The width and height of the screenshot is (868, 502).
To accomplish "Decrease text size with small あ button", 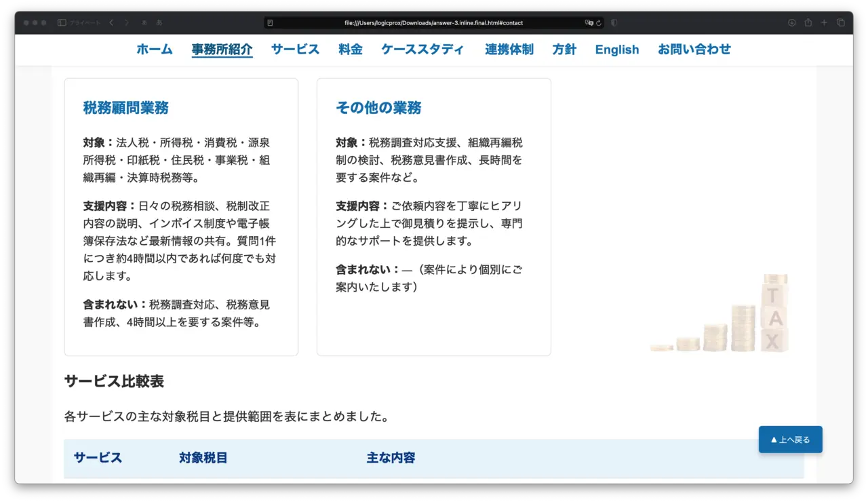I will (x=144, y=22).
